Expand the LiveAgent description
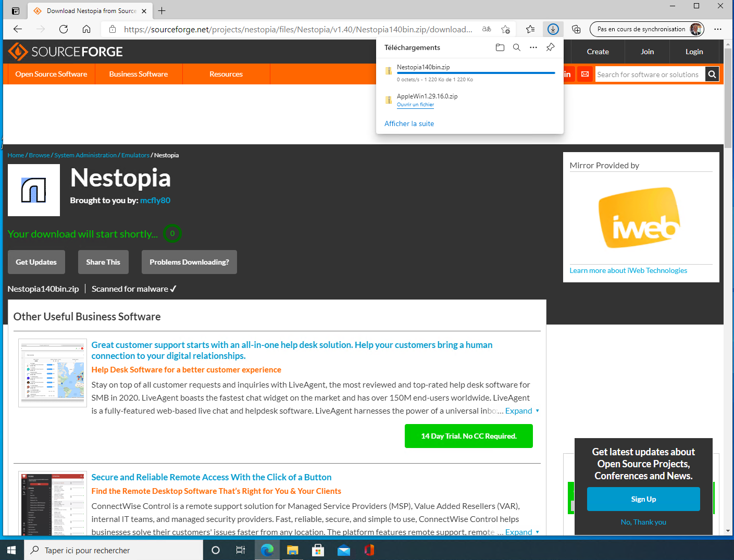This screenshot has width=734, height=560. 522,411
